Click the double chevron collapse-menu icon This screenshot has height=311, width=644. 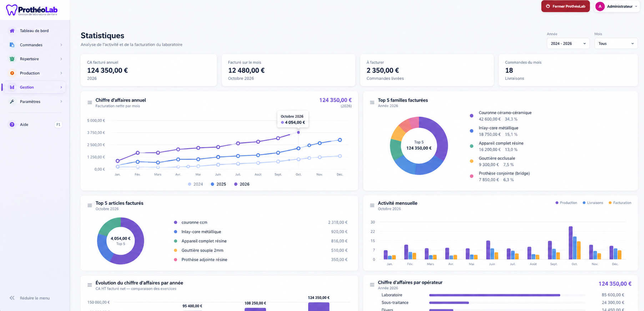(12, 298)
